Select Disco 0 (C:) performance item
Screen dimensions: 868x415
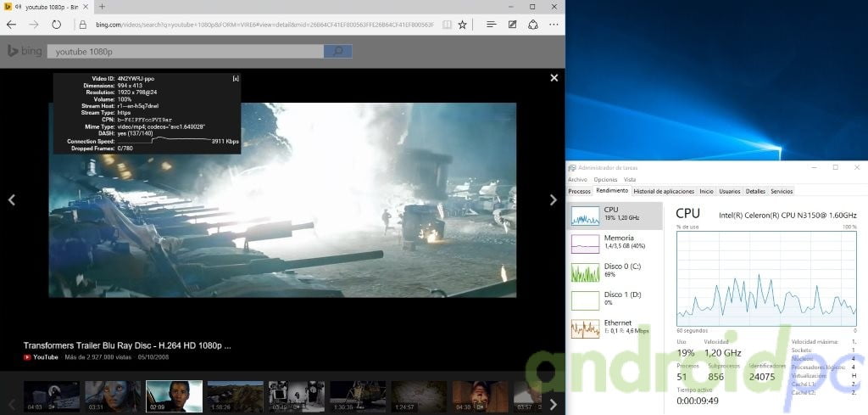click(615, 272)
